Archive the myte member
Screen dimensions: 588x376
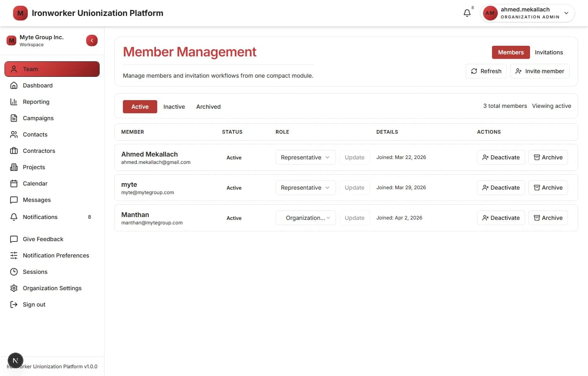tap(548, 188)
